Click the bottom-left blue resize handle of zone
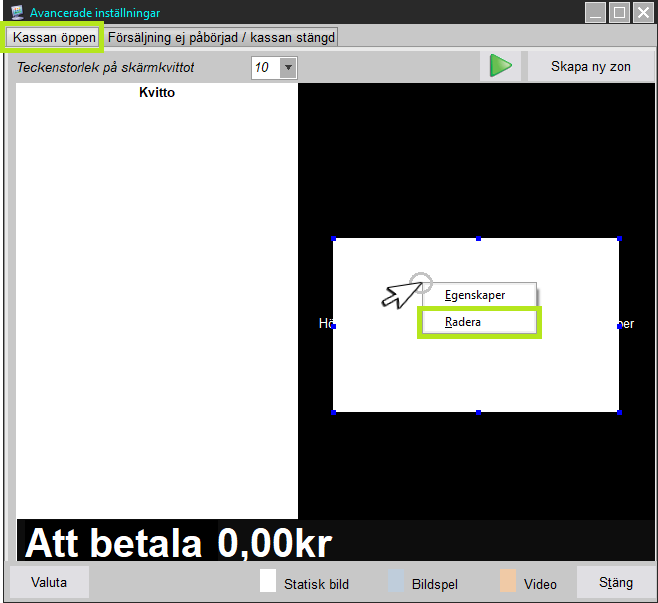Viewport: 658px width, 603px height. 333,412
